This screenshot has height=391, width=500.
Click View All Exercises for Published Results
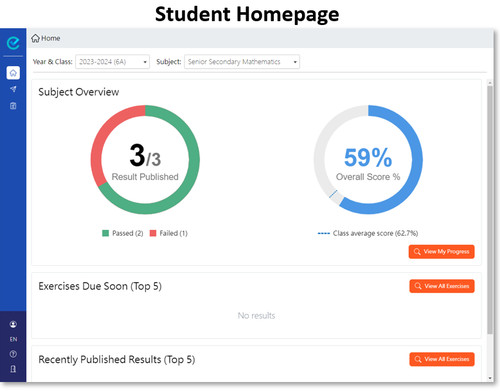[x=442, y=359]
